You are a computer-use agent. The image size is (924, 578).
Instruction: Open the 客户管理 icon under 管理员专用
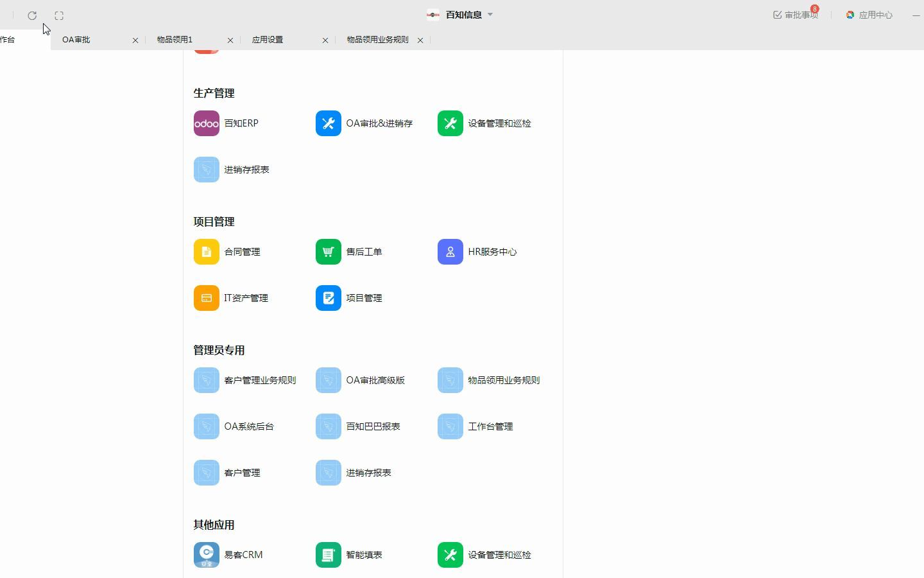[x=207, y=473]
